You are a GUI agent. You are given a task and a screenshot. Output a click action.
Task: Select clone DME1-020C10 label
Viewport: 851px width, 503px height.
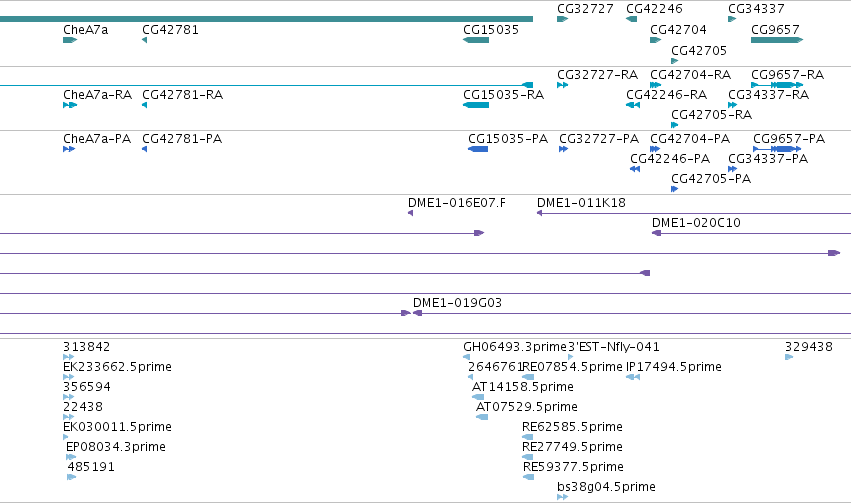click(x=696, y=223)
